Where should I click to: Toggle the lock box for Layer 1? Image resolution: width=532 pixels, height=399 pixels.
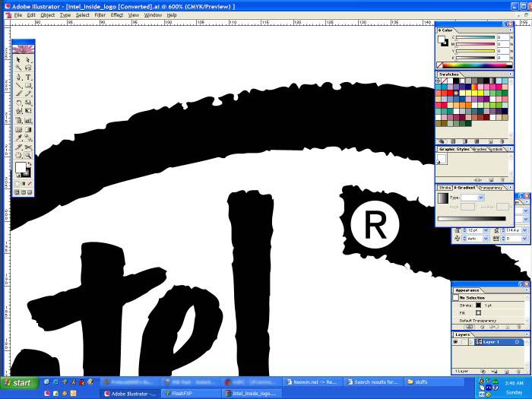point(464,342)
